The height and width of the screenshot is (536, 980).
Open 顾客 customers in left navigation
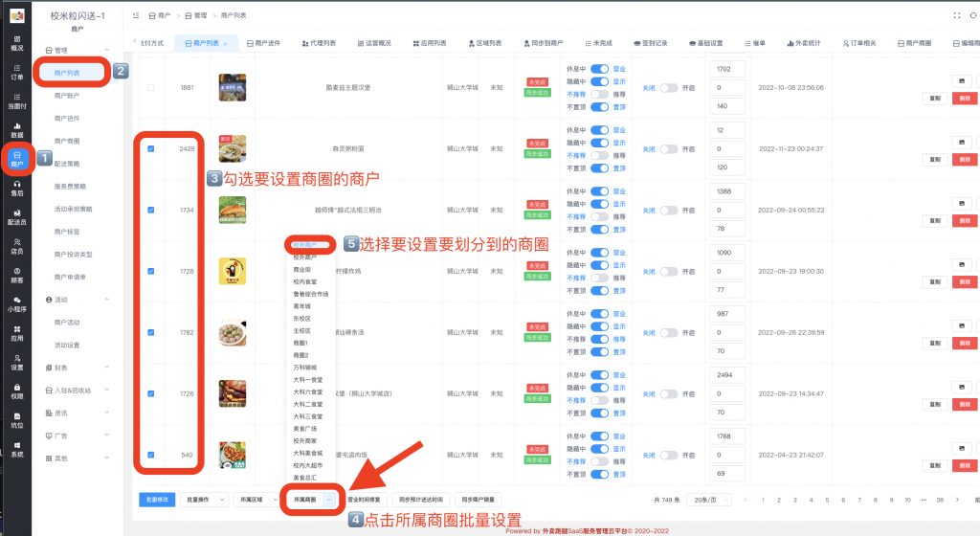click(x=17, y=276)
